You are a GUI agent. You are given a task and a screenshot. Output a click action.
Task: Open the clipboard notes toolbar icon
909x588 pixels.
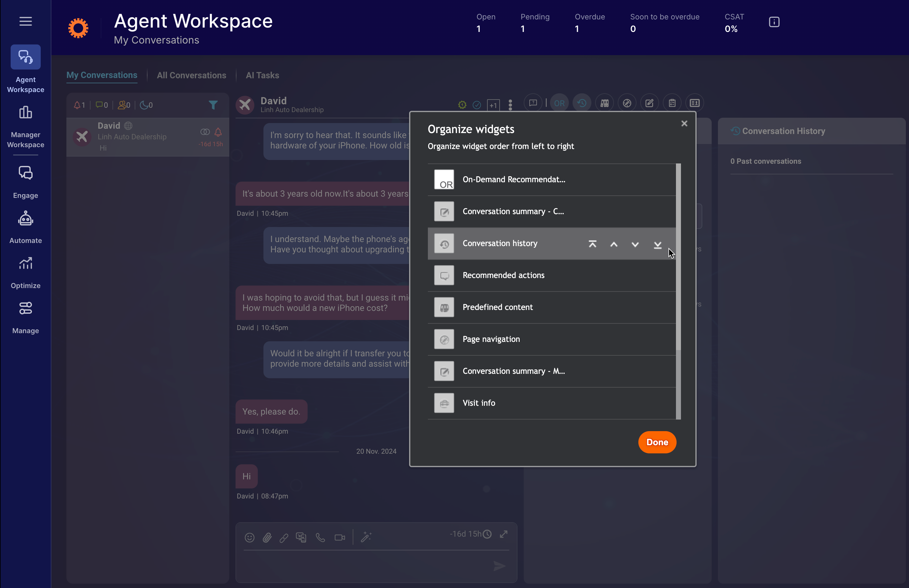tap(672, 103)
